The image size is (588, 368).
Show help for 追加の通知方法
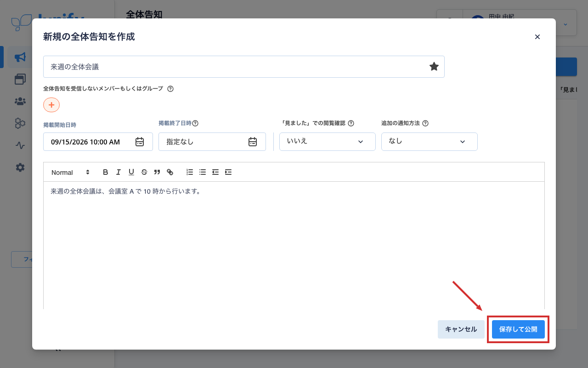(x=425, y=123)
